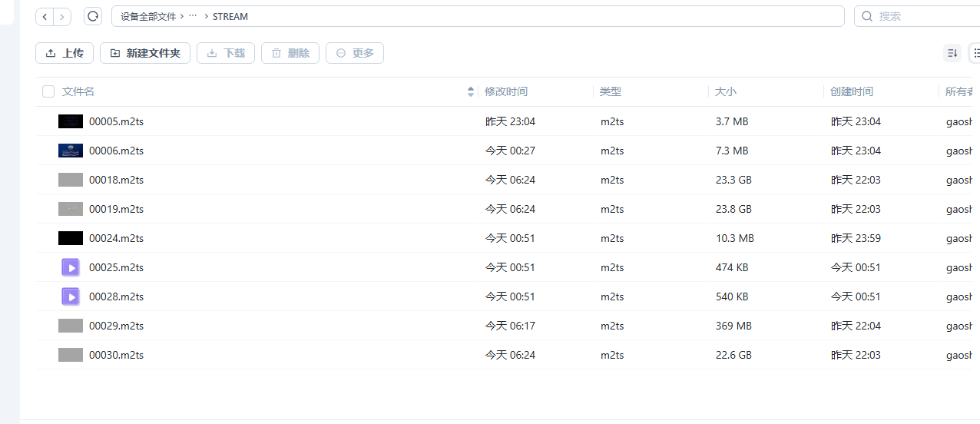The width and height of the screenshot is (980, 424).
Task: Click the 文件名 column header
Action: [78, 91]
